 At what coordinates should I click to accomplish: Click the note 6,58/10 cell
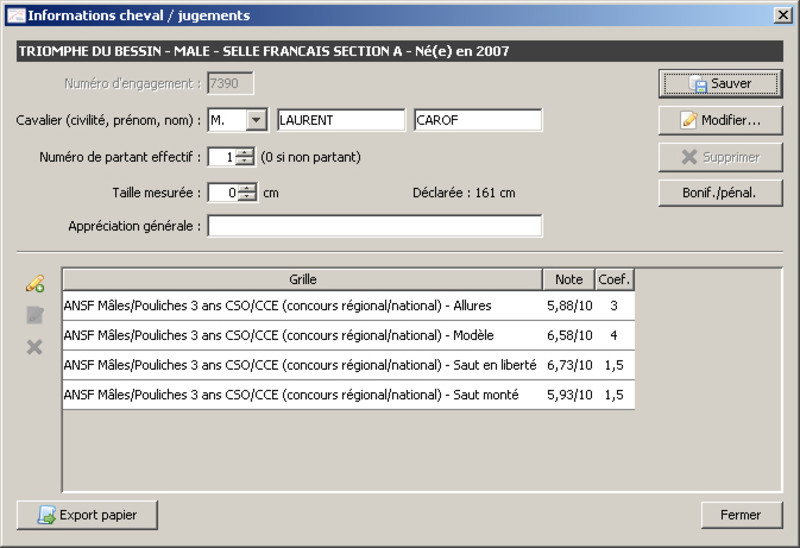569,335
